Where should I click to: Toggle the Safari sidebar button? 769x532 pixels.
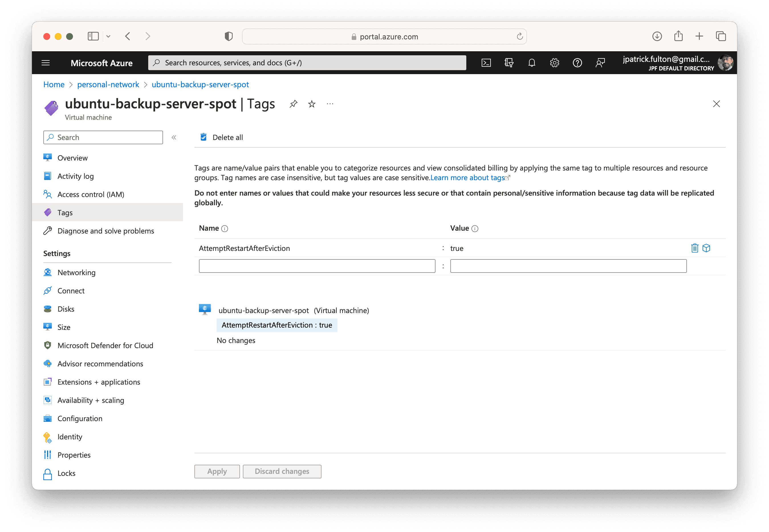[93, 36]
